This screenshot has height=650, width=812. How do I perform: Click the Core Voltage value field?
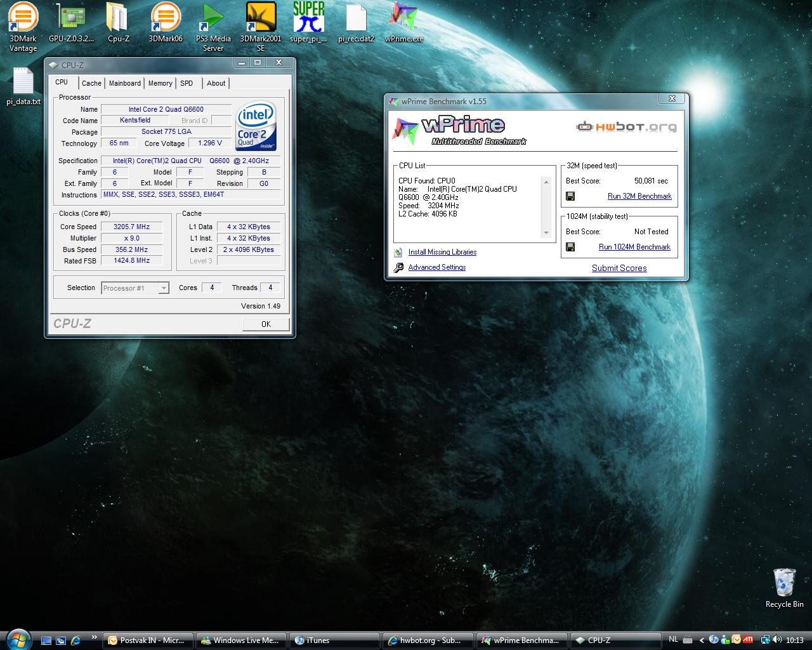click(x=210, y=143)
